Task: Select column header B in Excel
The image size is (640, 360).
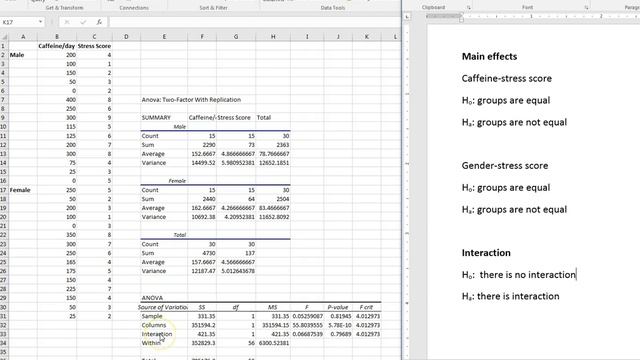Action: (x=57, y=37)
